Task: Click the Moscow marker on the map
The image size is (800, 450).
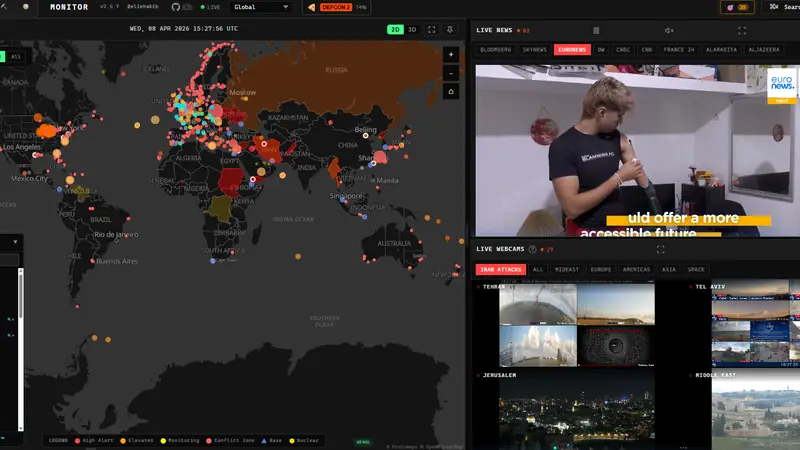Action: (x=245, y=98)
